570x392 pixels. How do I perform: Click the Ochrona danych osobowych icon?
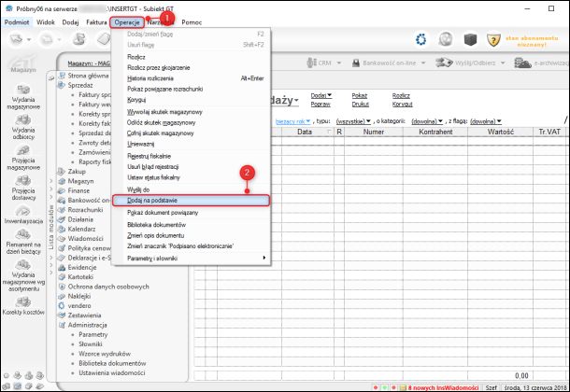coord(62,287)
